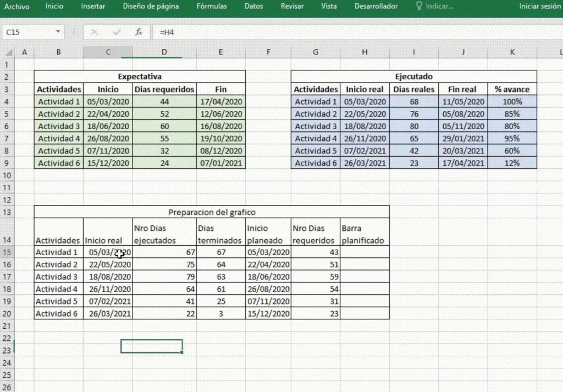Select cell with 07/01/2021
563x392 pixels.
(221, 163)
